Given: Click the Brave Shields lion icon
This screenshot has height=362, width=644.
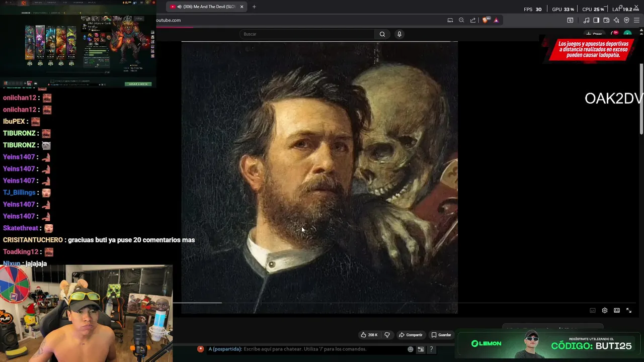Looking at the screenshot, I should (x=485, y=20).
